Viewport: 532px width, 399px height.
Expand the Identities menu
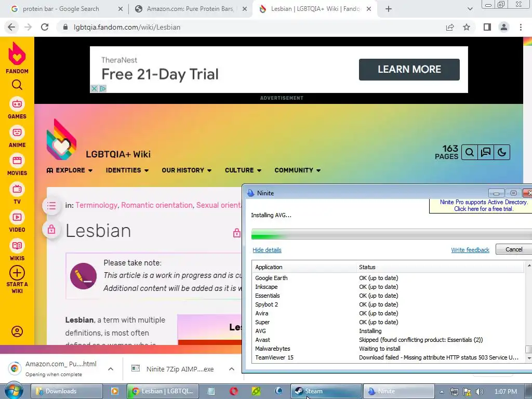click(x=127, y=170)
